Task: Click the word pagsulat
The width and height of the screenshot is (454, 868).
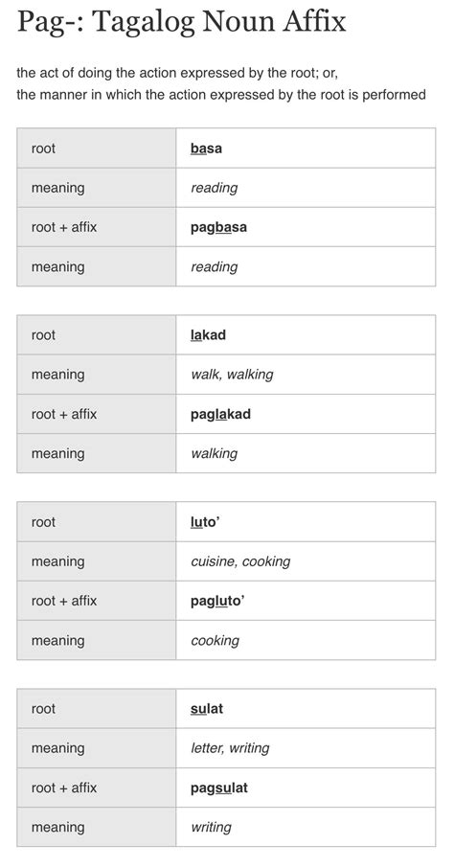Action: [218, 788]
